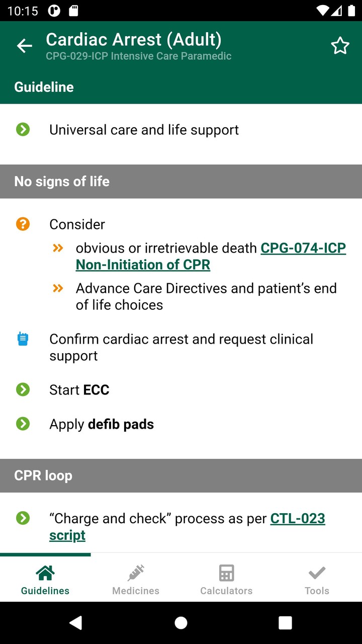Screen dimensions: 362x644
Task: Open the Calculators icon
Action: pyautogui.click(x=226, y=572)
